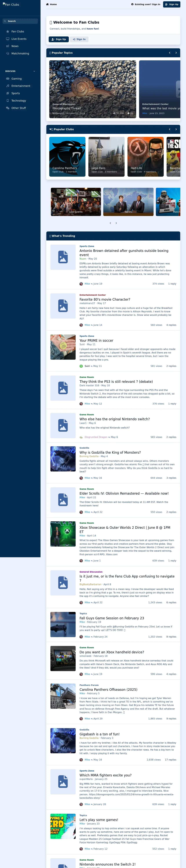Click Godzilla image on King of Monsters topic
Viewport: 186px width, 868px height.
click(x=63, y=459)
